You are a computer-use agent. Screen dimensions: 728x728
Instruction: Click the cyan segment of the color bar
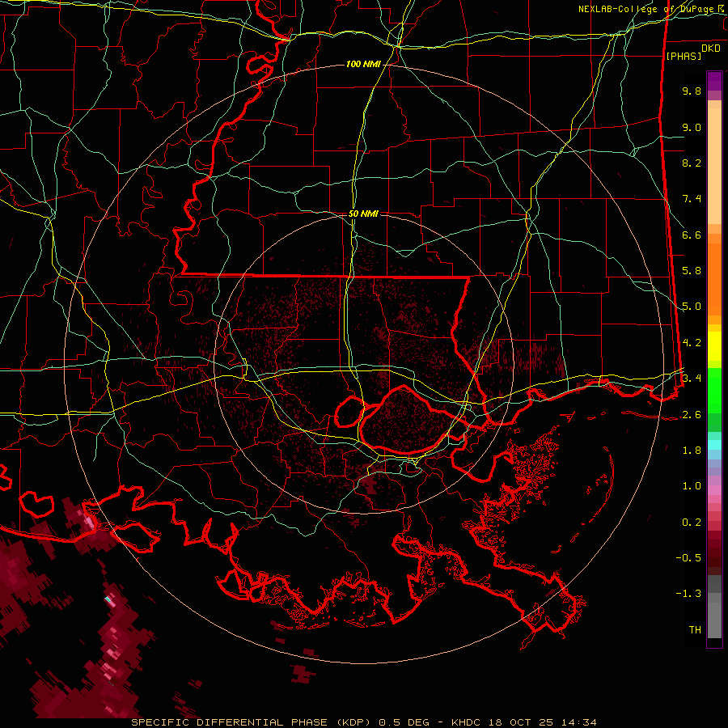click(714, 445)
